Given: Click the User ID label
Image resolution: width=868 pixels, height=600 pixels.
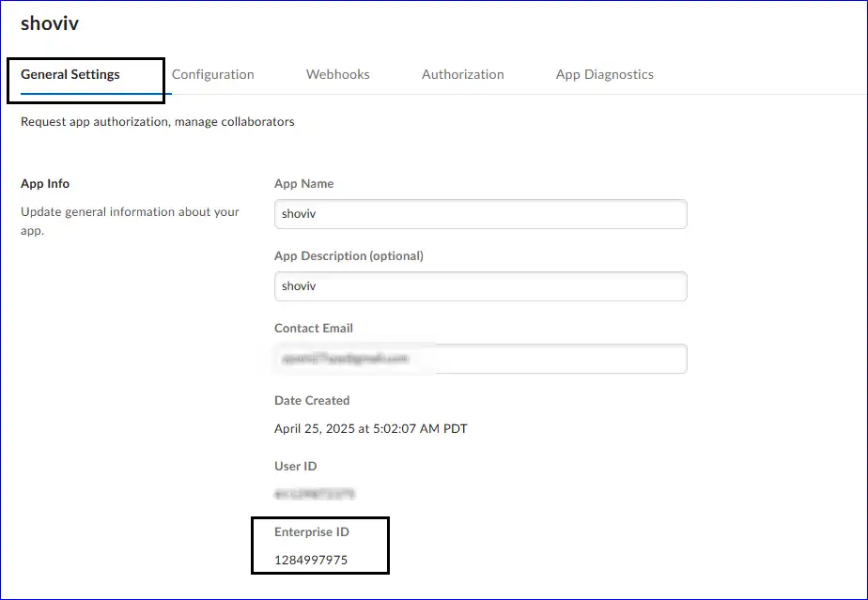Looking at the screenshot, I should point(295,467).
